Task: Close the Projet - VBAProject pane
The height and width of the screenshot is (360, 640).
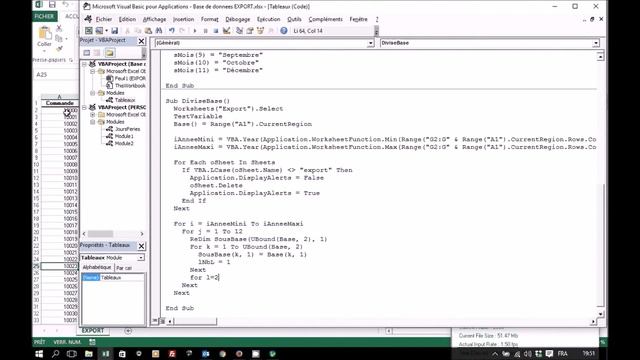Action: tap(141, 41)
